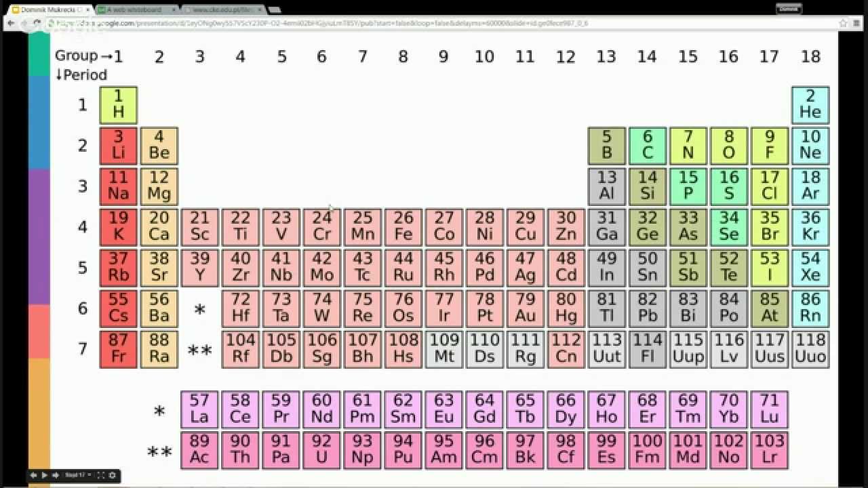The width and height of the screenshot is (868, 488).
Task: Select the magnesium (12 Mg) cell
Action: coord(159,186)
